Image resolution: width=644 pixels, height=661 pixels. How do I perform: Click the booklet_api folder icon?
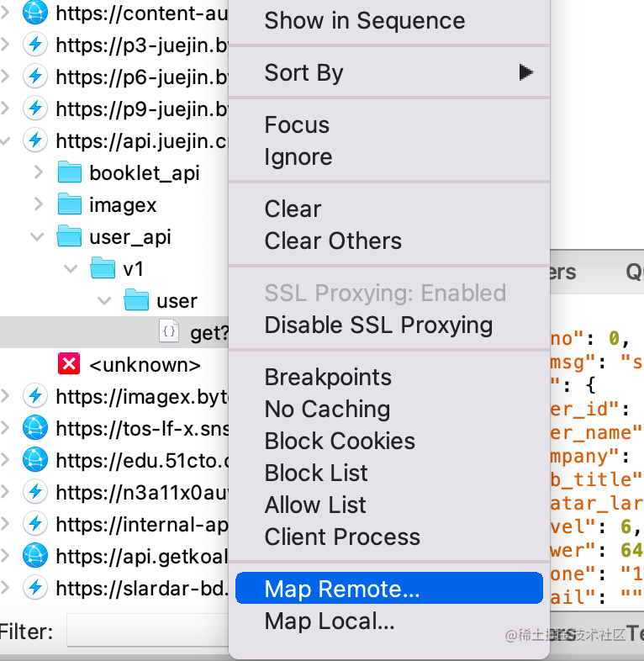click(69, 172)
